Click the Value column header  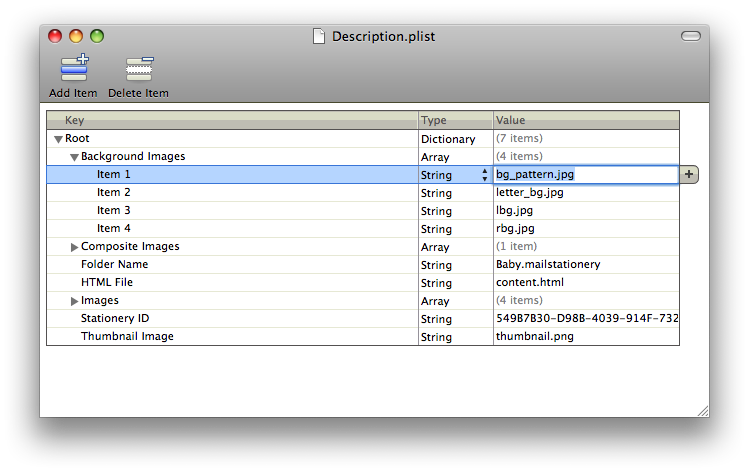pyautogui.click(x=586, y=120)
